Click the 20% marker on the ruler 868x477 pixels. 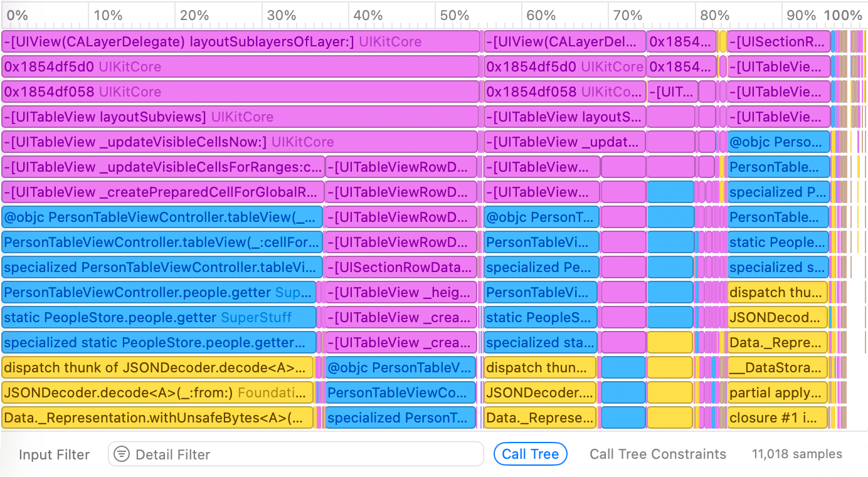[x=194, y=15]
